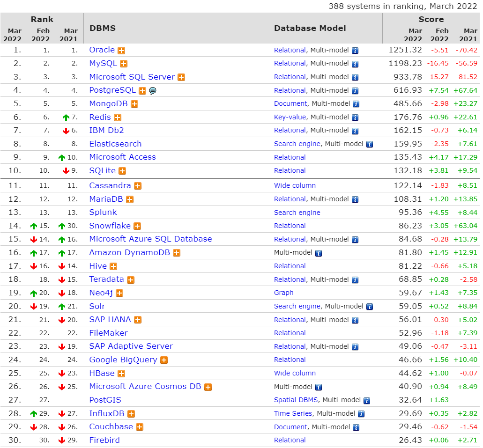Screen dimensions: 483x448
Task: Open the Microsoft SQL Server link
Action: coord(132,77)
